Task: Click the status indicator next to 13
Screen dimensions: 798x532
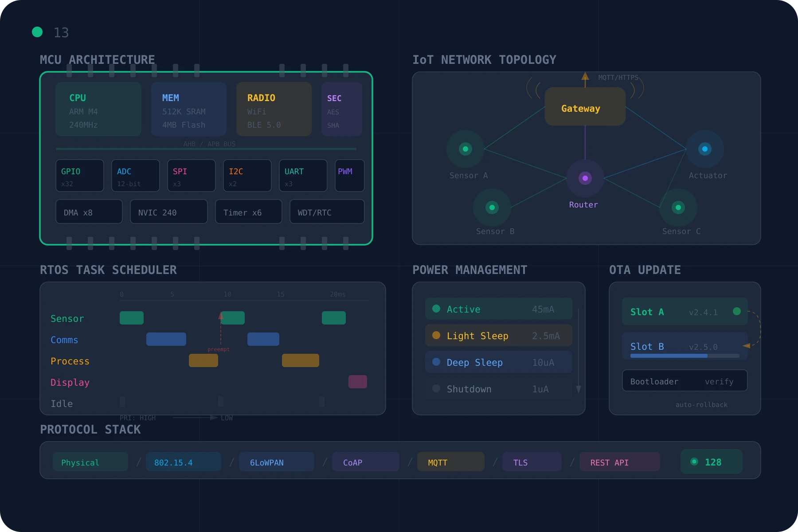Action: tap(38, 32)
